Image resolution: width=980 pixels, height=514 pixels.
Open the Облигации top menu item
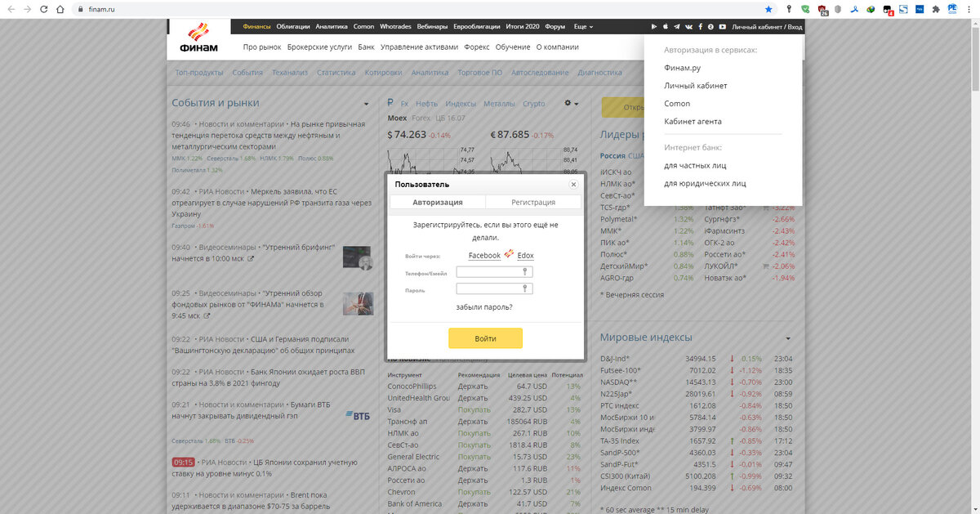(x=293, y=27)
